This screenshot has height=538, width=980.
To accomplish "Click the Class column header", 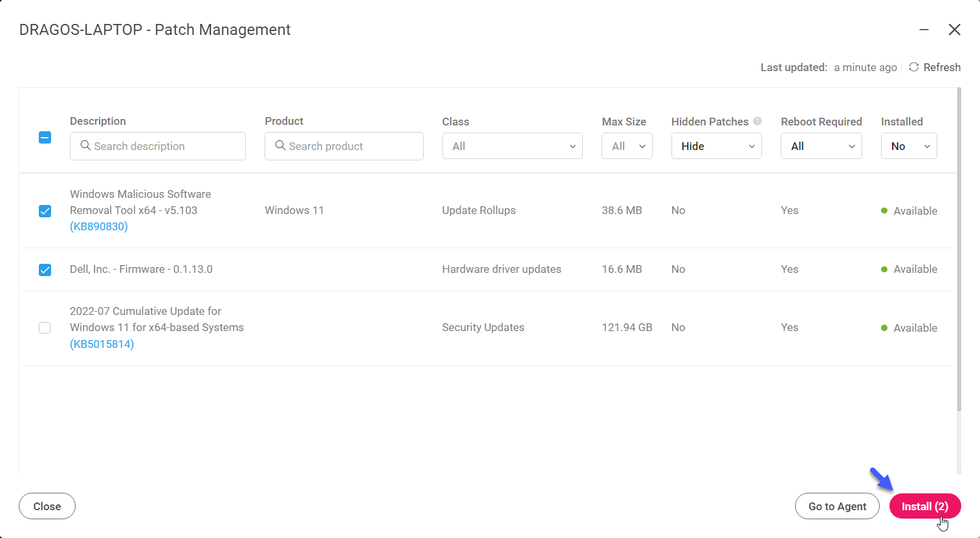I will click(455, 122).
